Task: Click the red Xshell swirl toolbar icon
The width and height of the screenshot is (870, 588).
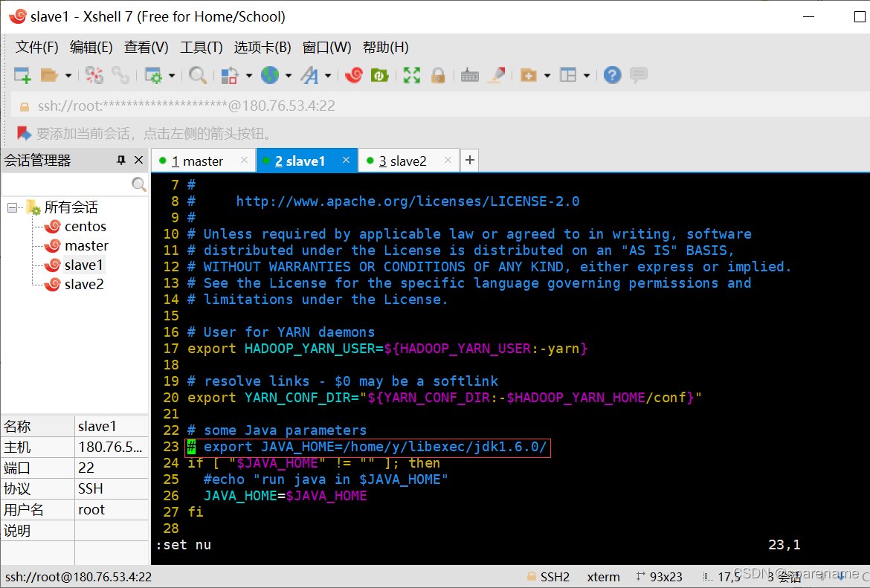Action: 353,75
